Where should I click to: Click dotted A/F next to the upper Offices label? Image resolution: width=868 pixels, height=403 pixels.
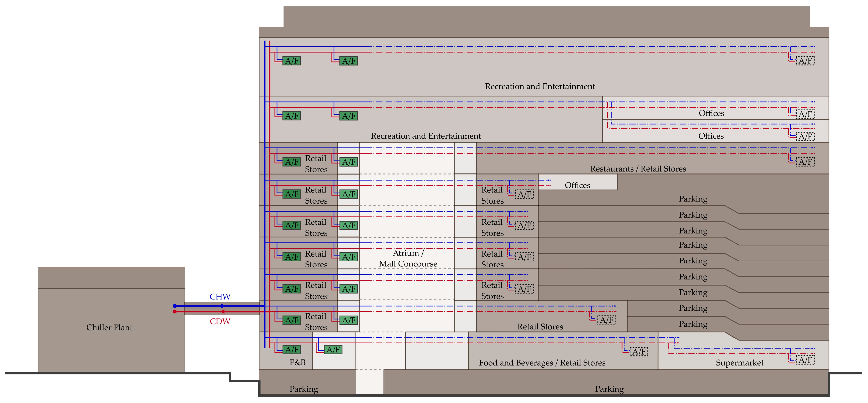click(x=805, y=114)
